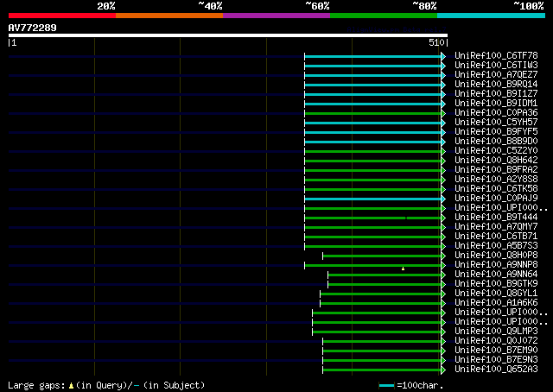Click the green alignment bar for C0PA36

click(372, 113)
